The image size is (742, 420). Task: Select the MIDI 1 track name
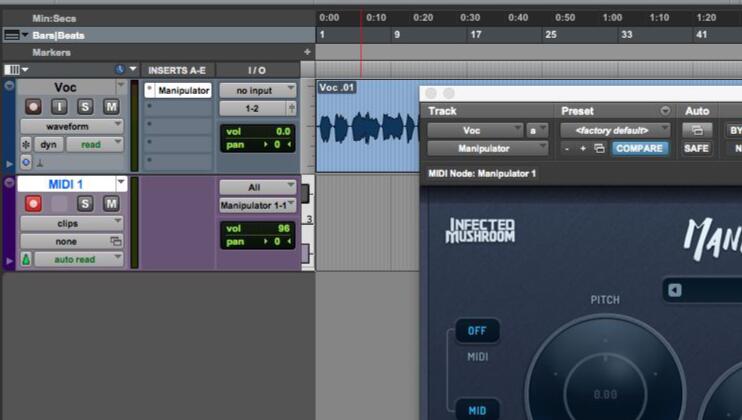(66, 184)
